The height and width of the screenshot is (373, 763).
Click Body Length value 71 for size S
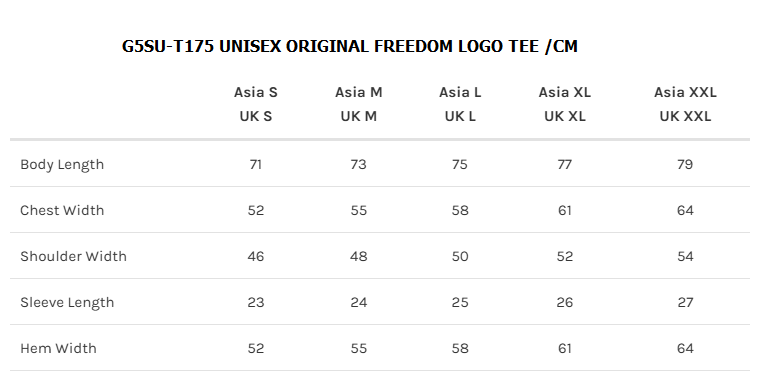point(255,164)
